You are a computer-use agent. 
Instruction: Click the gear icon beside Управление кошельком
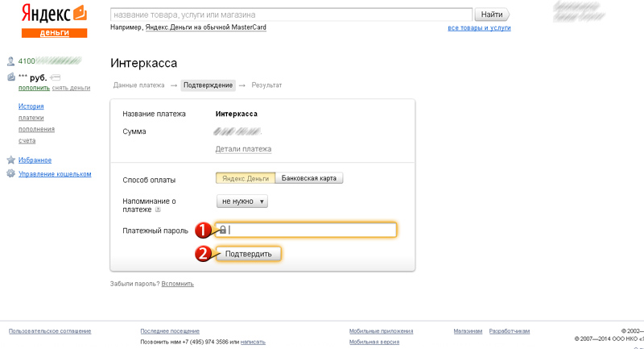pyautogui.click(x=10, y=173)
